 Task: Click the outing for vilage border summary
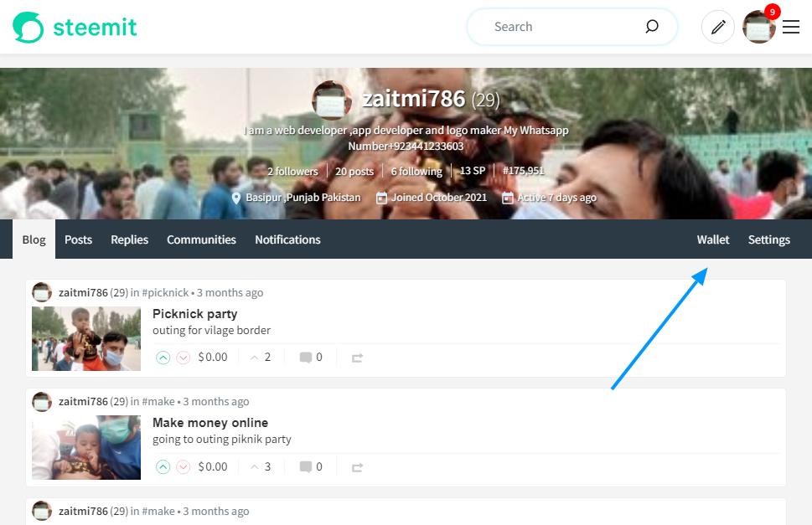tap(211, 330)
